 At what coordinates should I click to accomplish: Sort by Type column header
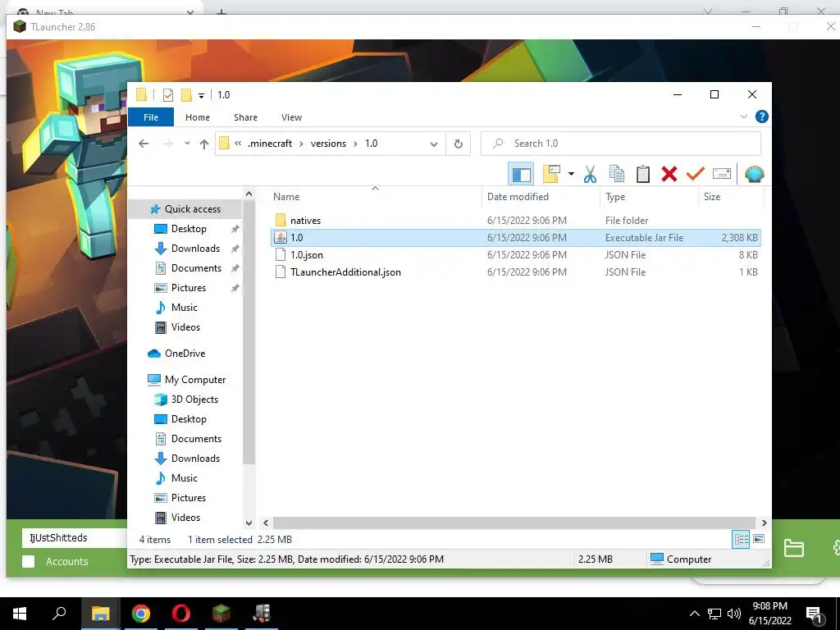tap(615, 197)
